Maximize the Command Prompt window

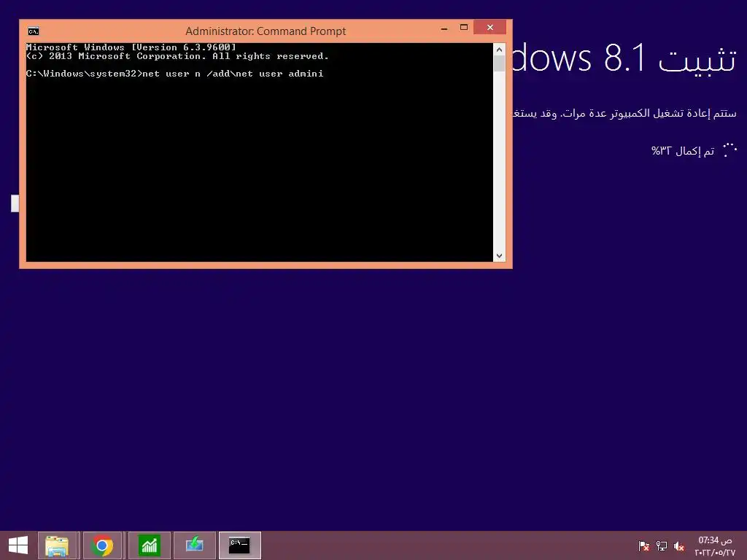tap(464, 28)
